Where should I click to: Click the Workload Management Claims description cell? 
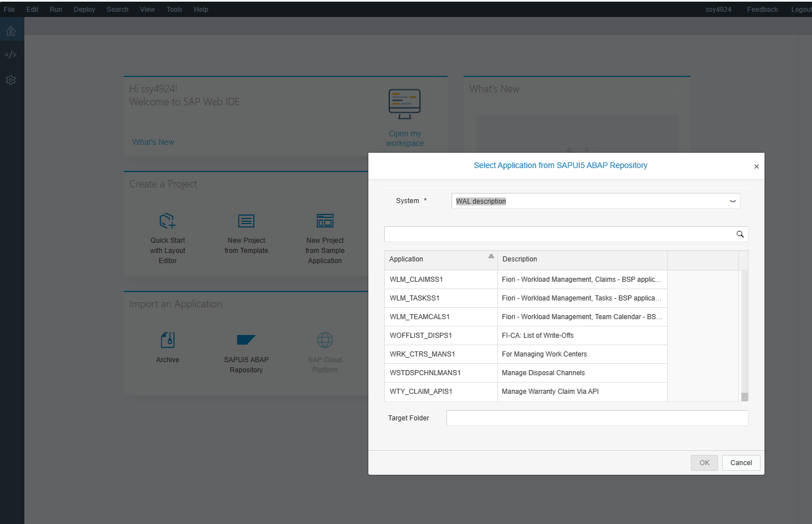pyautogui.click(x=582, y=280)
